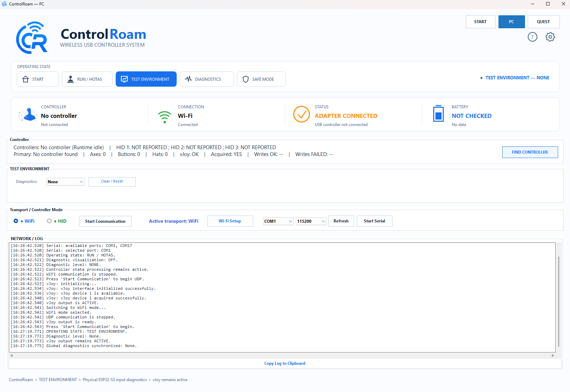Image resolution: width=570 pixels, height=392 pixels.
Task: Click the Start Serial button
Action: (374, 221)
